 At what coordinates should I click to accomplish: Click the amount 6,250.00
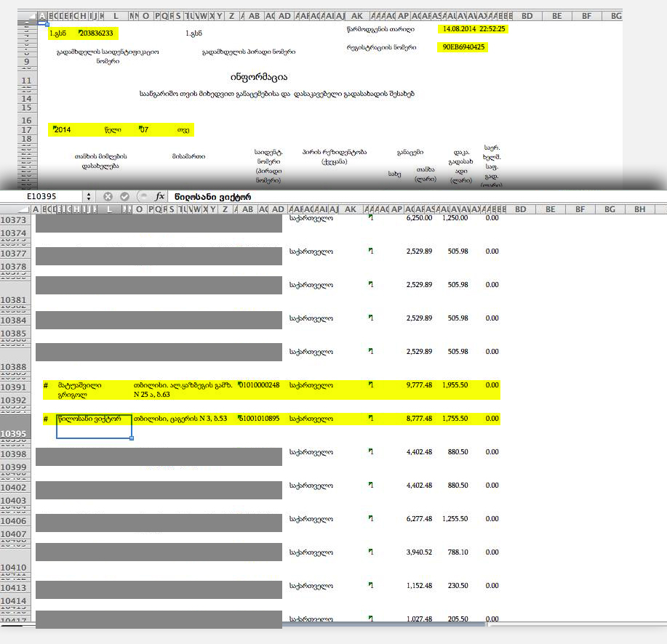pos(419,218)
